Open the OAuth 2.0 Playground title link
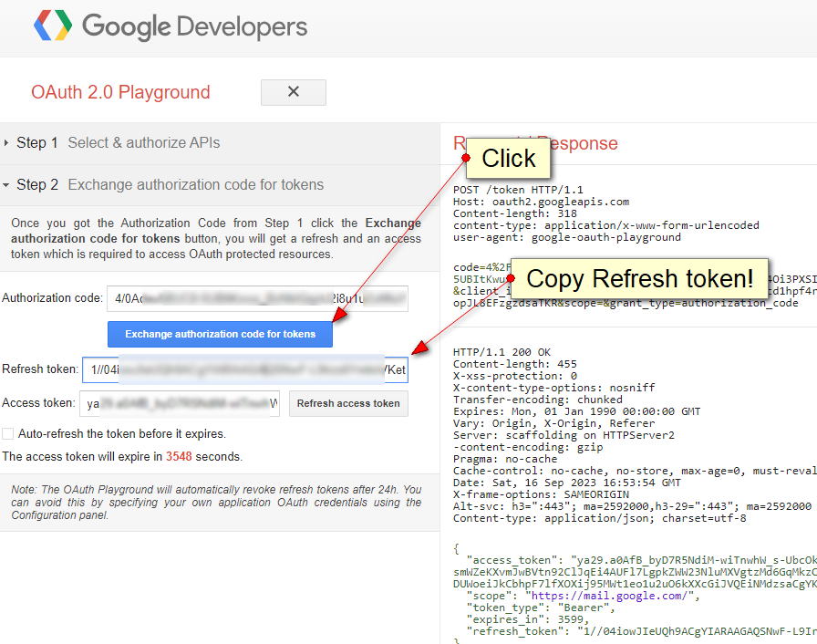Viewport: 817px width, 644px height. pos(120,92)
